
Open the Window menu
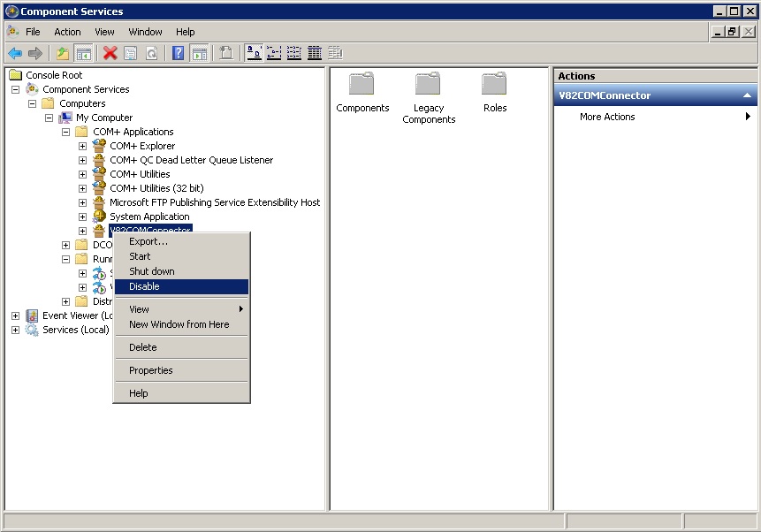coord(145,32)
